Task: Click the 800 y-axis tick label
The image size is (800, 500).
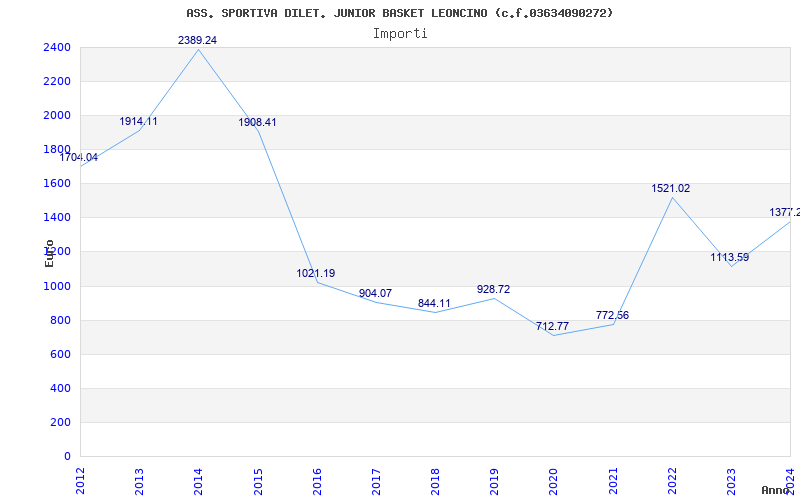Action: 61,320
